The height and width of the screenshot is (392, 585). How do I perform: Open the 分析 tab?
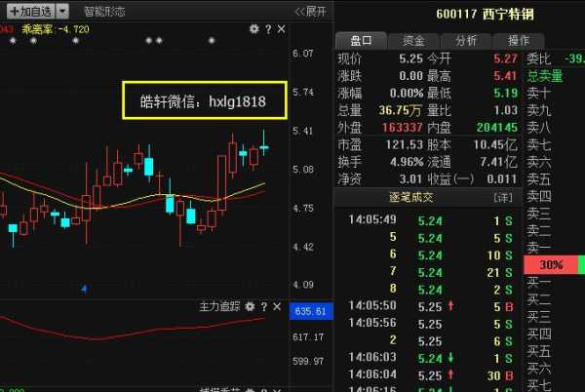[466, 40]
